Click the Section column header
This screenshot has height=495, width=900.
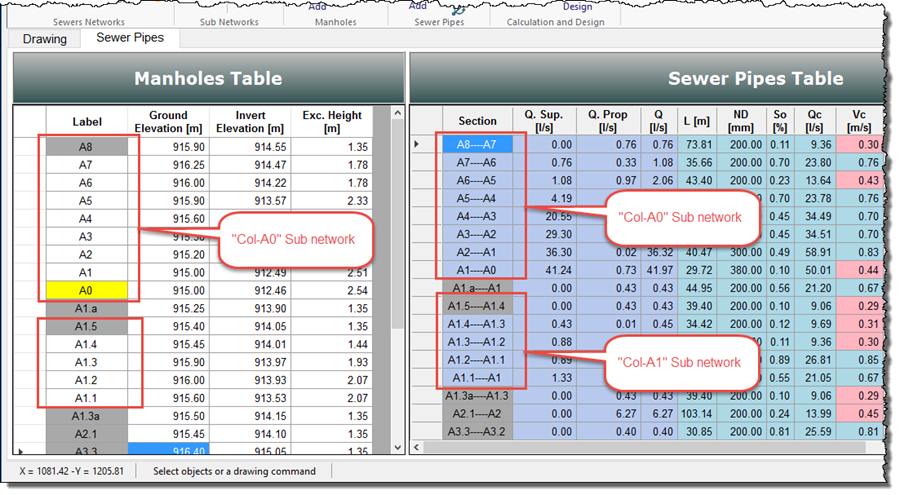pos(477,122)
